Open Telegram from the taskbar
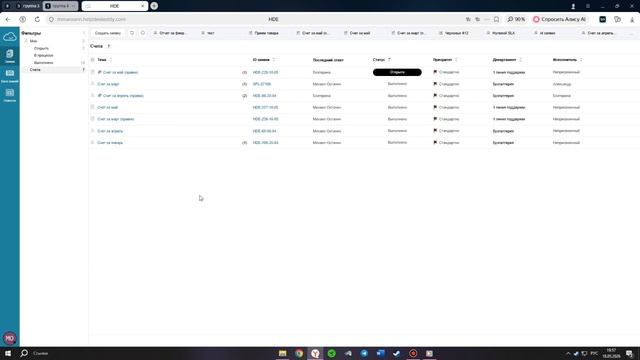Screen dimensions: 640x360 364,353
